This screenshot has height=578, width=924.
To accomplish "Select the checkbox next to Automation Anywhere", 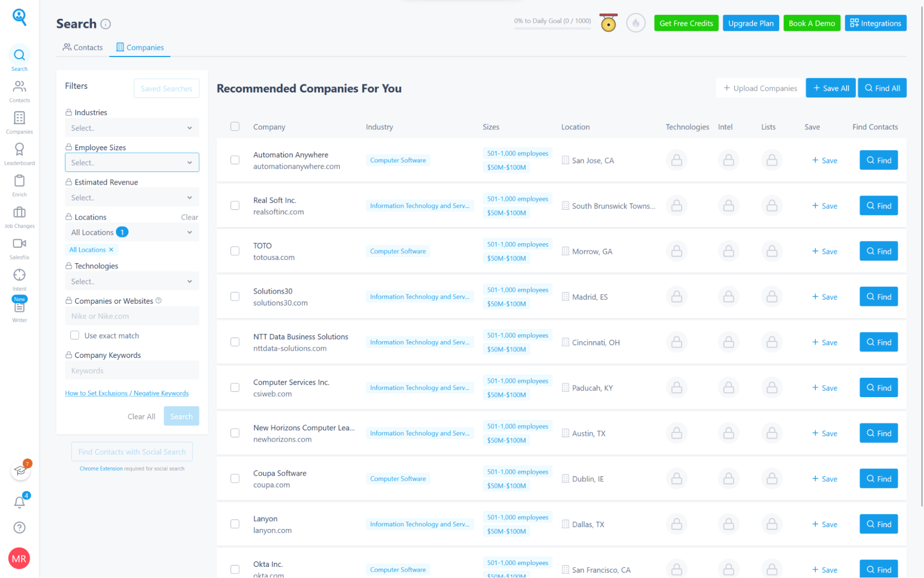I will [x=234, y=160].
